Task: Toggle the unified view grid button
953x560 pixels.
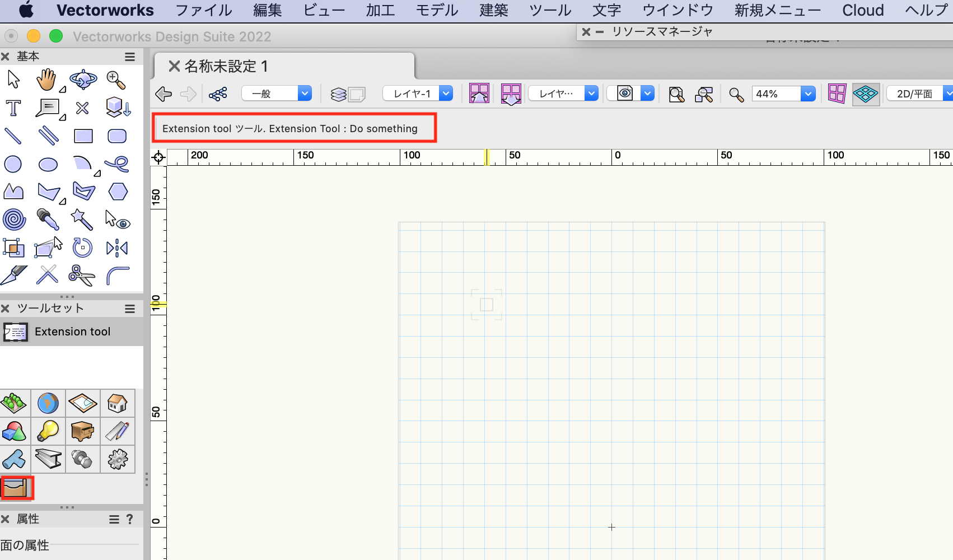Action: 837,94
